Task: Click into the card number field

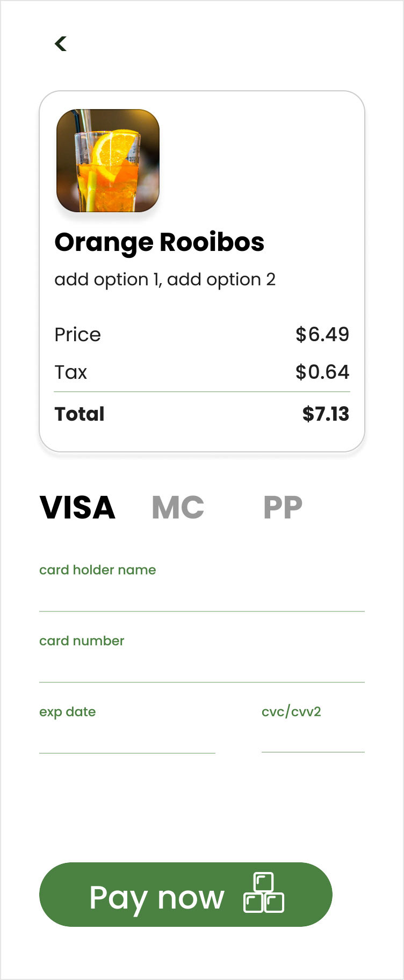Action: pos(201,667)
